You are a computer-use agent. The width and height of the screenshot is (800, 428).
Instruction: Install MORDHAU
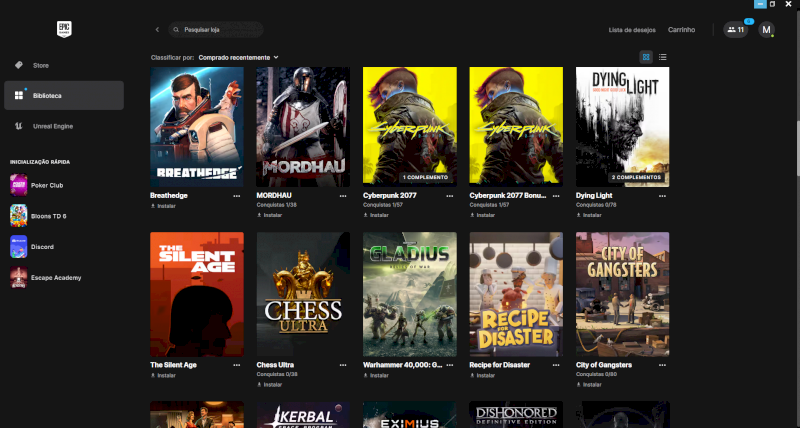click(x=270, y=215)
